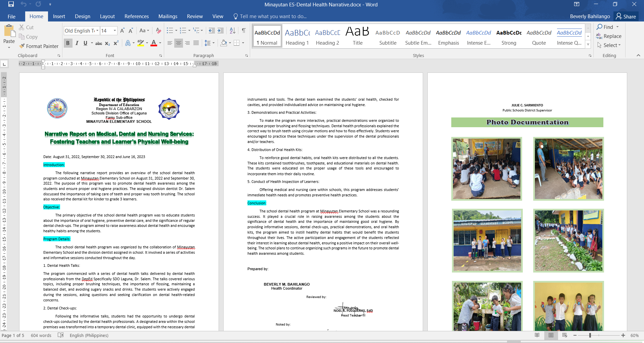The image size is (644, 343).
Task: Click the Sort A-Z icon
Action: [x=232, y=31]
